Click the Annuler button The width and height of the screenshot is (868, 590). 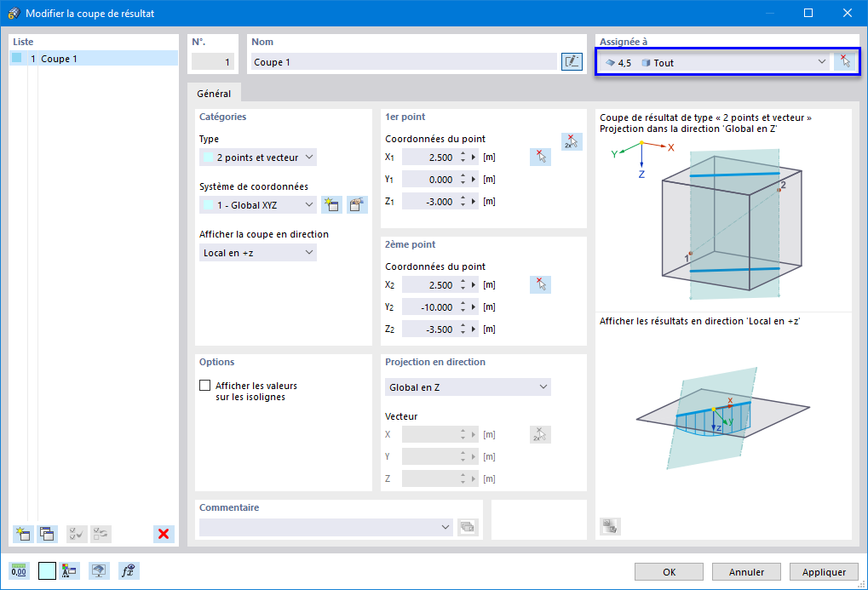[x=746, y=572]
